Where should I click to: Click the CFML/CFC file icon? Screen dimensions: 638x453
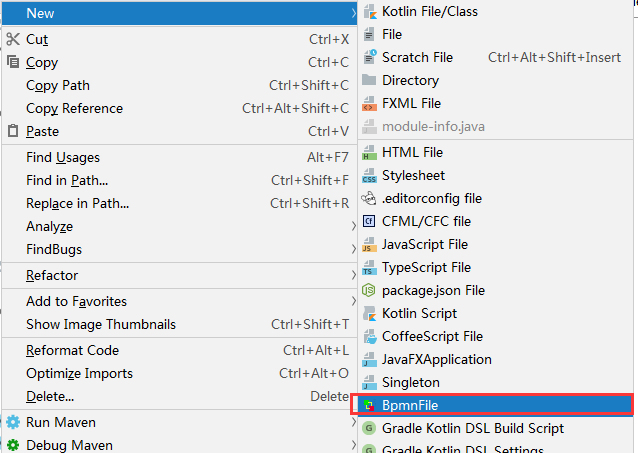click(369, 221)
